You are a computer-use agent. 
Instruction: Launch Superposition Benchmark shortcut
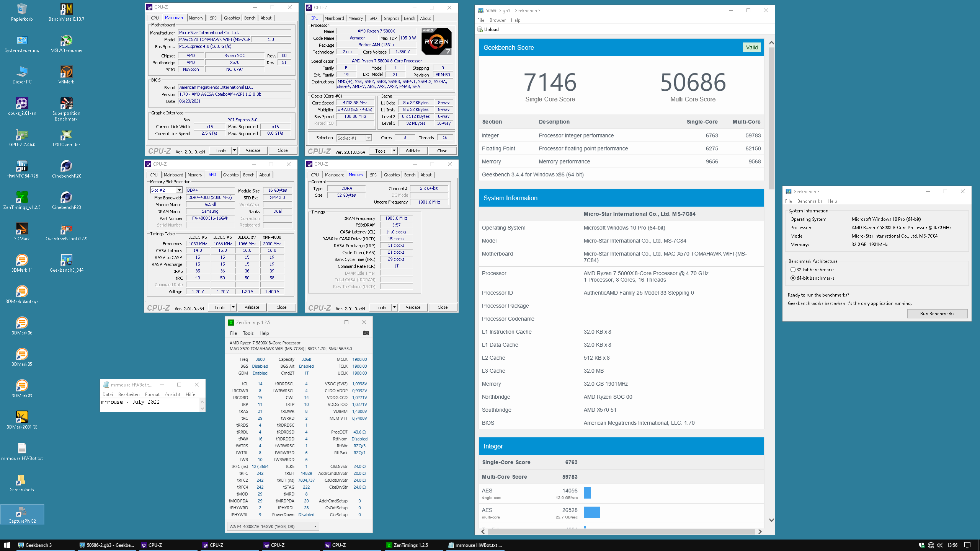(x=66, y=109)
